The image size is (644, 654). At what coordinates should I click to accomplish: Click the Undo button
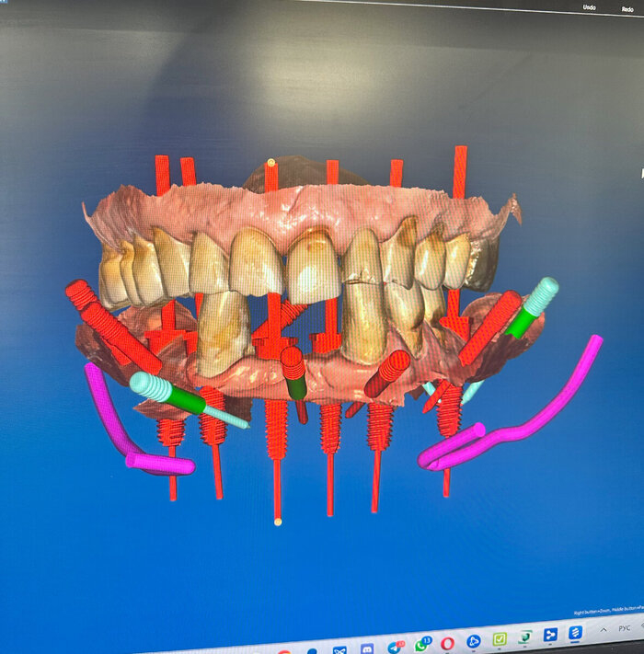pyautogui.click(x=589, y=7)
